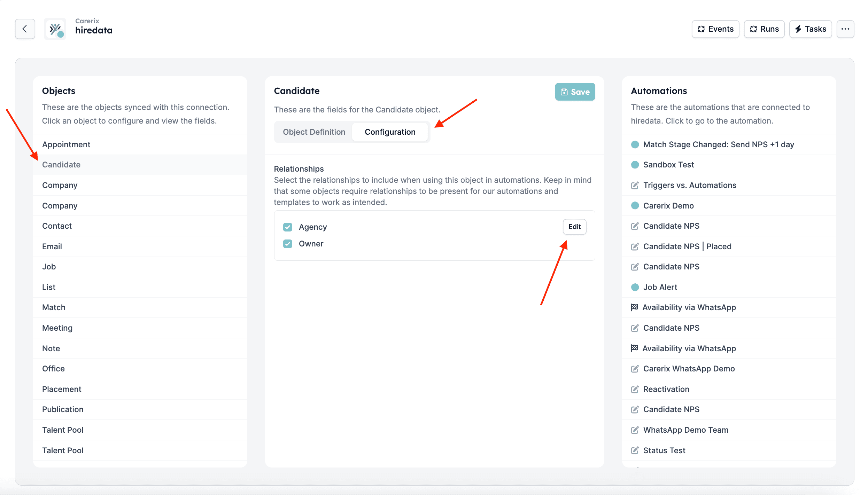Select the Office object

[140, 369]
